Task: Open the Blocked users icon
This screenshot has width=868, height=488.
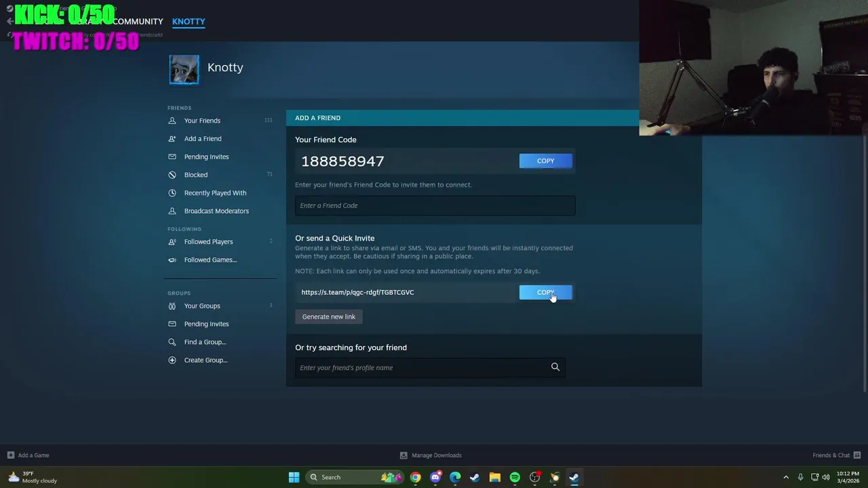Action: tap(172, 175)
